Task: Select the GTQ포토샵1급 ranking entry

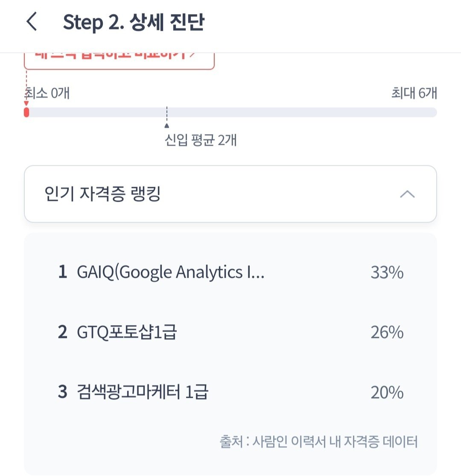Action: click(x=230, y=332)
